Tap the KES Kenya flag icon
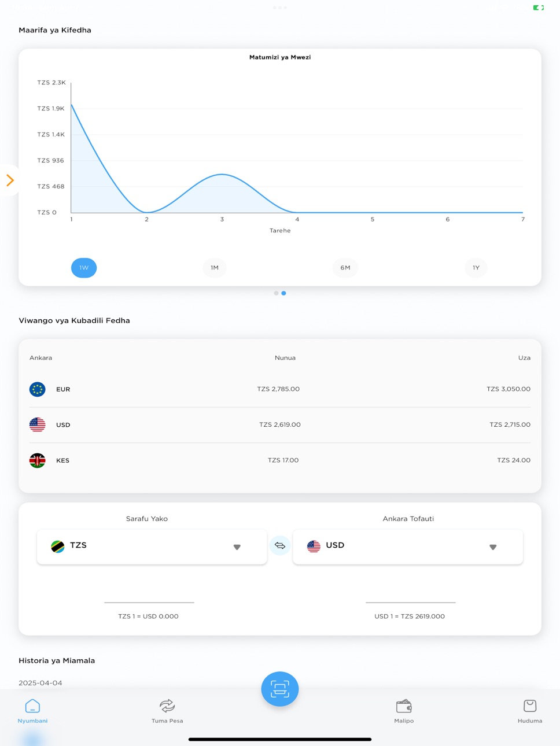Screen dimensions: 560x746 tap(38, 460)
